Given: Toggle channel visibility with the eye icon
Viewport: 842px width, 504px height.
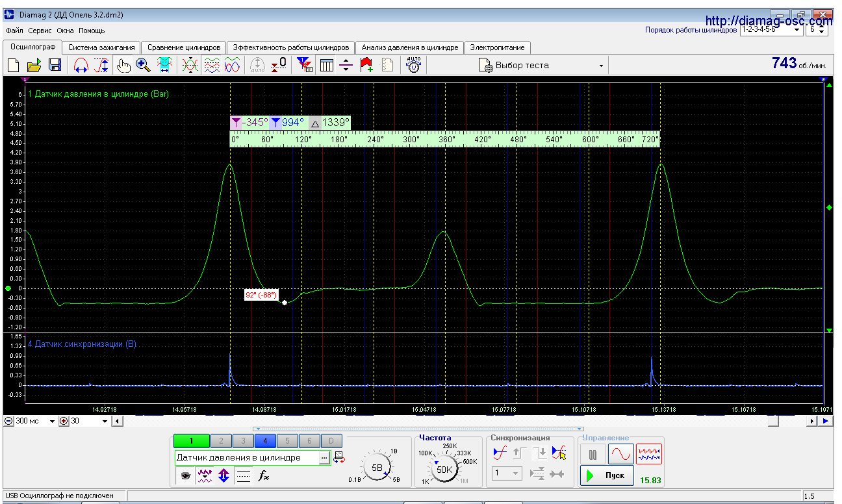Looking at the screenshot, I should point(186,476).
